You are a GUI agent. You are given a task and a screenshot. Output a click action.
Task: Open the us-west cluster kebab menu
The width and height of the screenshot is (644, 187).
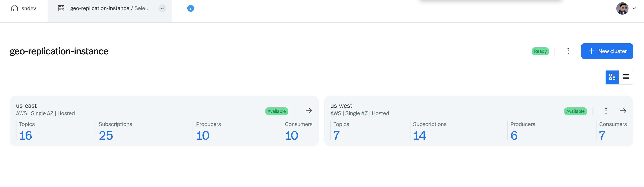click(x=606, y=111)
